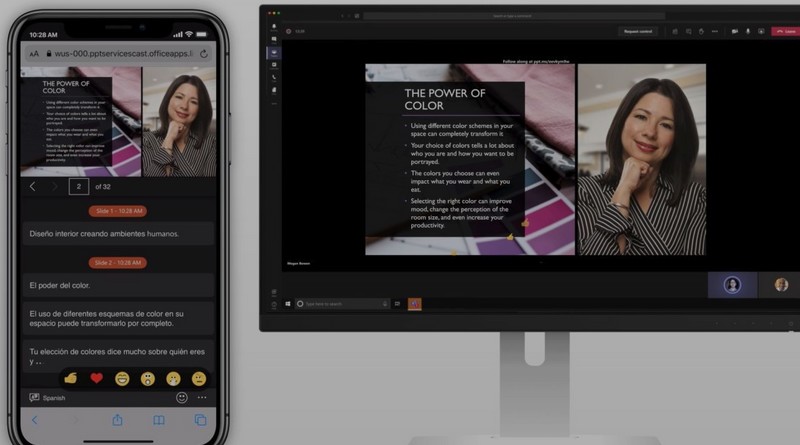
Task: Click Request control in Teams
Action: click(638, 31)
